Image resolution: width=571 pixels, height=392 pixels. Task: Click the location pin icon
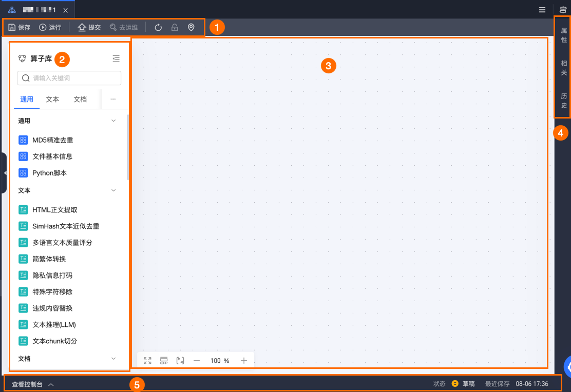tap(191, 27)
